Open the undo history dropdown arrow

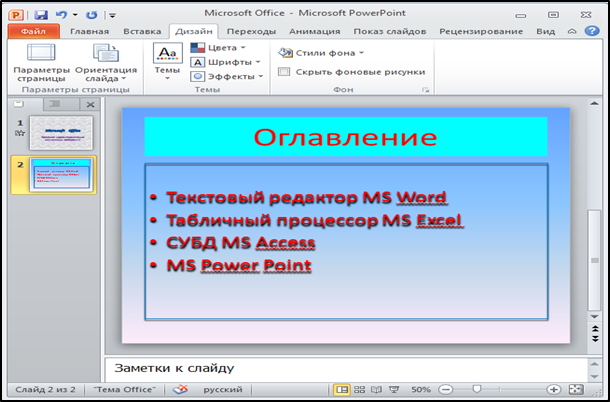[75, 15]
